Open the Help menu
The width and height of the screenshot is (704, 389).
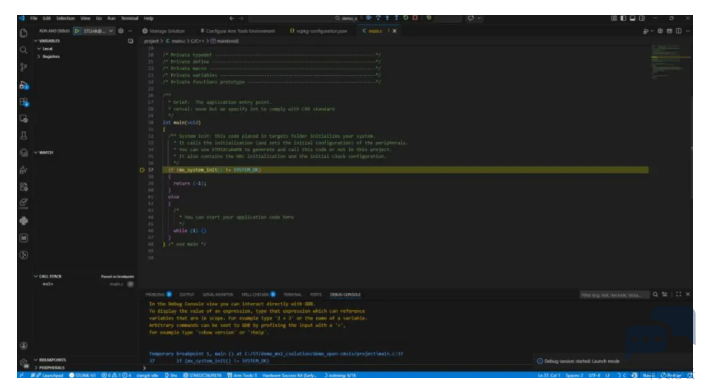click(x=149, y=18)
